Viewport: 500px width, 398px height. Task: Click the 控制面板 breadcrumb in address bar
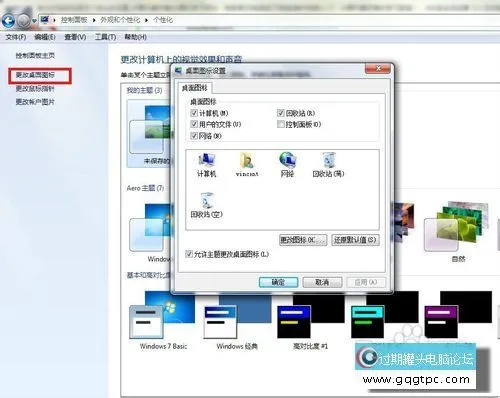coord(74,20)
